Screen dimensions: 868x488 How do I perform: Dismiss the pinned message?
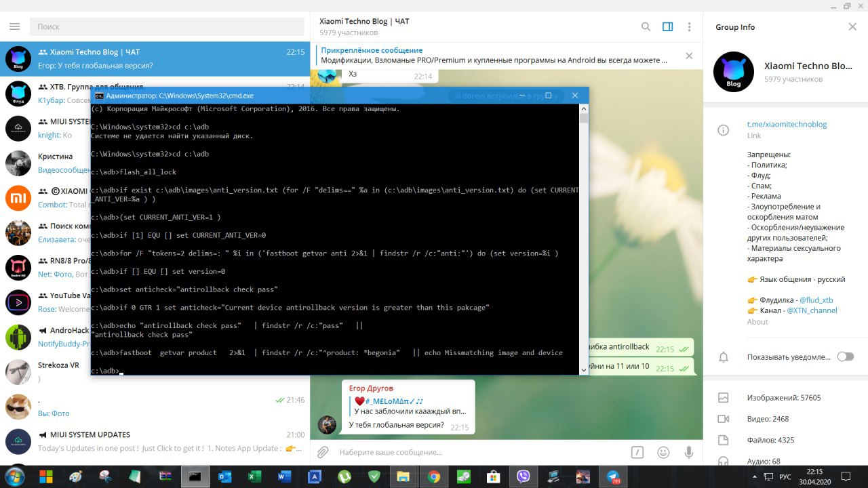[x=689, y=56]
